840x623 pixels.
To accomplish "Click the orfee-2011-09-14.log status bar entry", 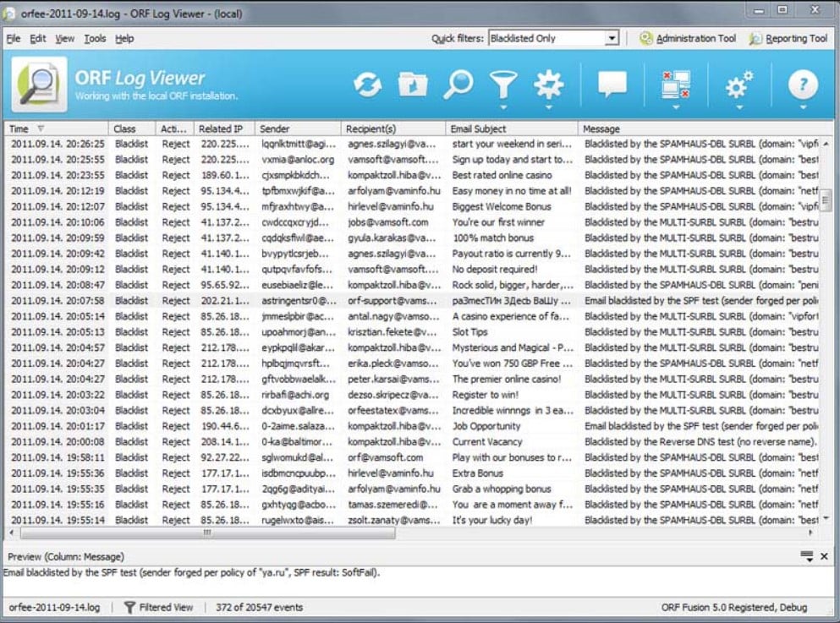I will tap(54, 608).
